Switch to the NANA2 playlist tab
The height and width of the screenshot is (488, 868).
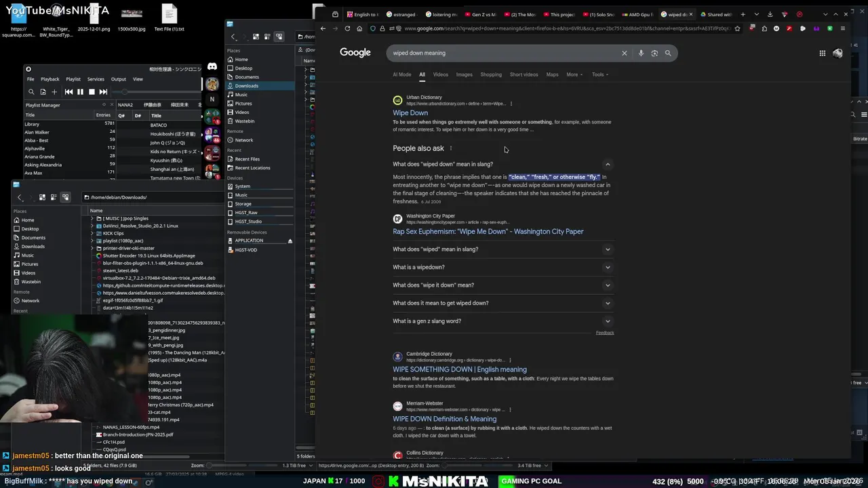[125, 105]
